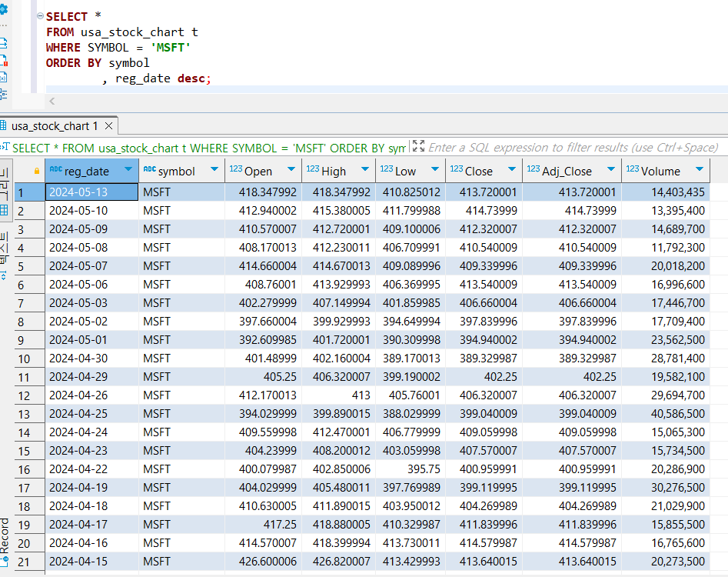The height and width of the screenshot is (577, 728).
Task: Open the Open column dropdown arrow
Action: [291, 169]
